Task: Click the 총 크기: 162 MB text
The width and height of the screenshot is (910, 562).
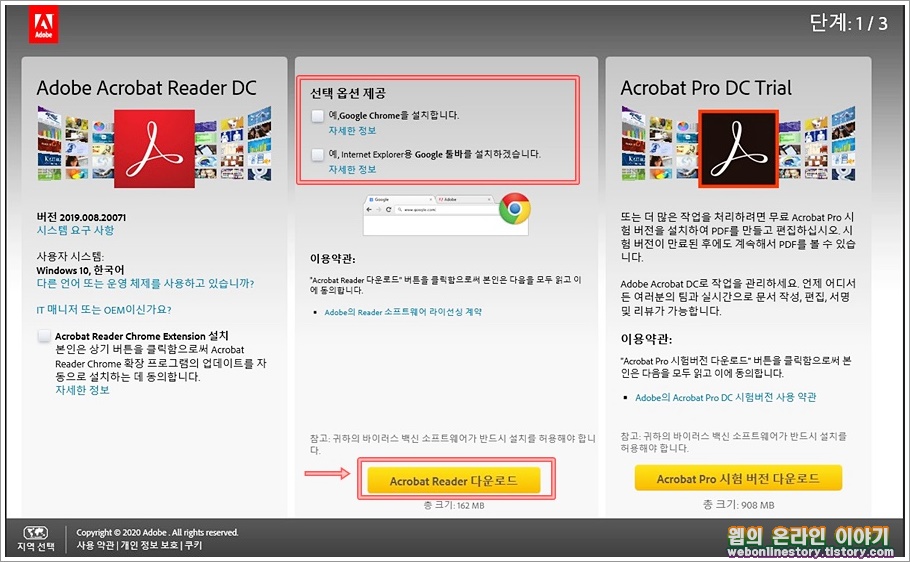Action: tap(454, 505)
